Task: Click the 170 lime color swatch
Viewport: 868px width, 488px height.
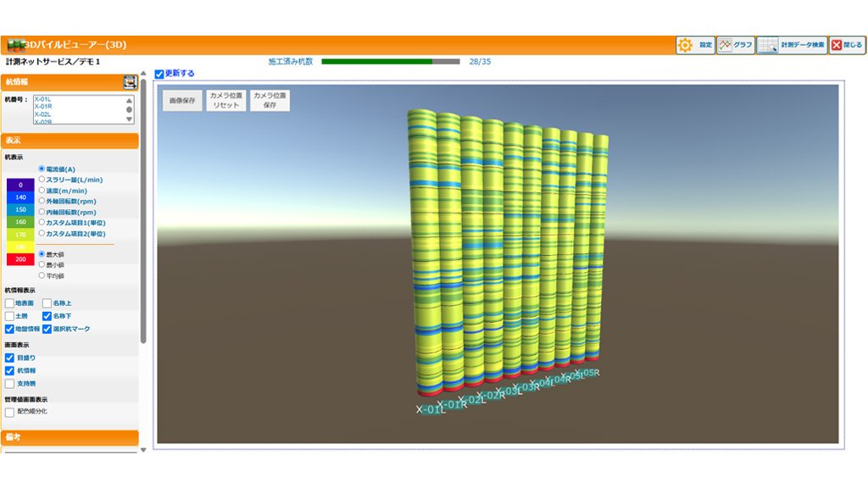Action: coord(20,235)
